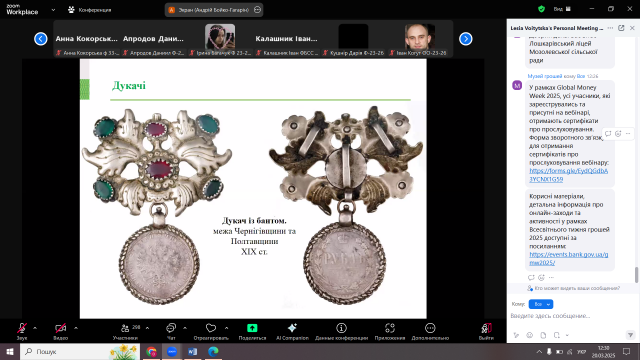The width and height of the screenshot is (640, 360).
Task: Open Windows notification center
Action: point(627,351)
